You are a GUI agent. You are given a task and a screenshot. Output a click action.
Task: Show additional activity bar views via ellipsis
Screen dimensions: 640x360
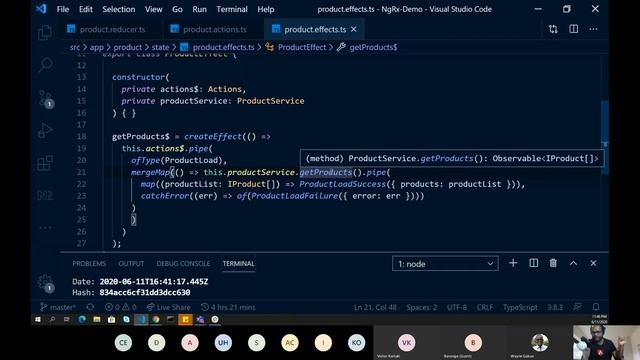pos(45,228)
